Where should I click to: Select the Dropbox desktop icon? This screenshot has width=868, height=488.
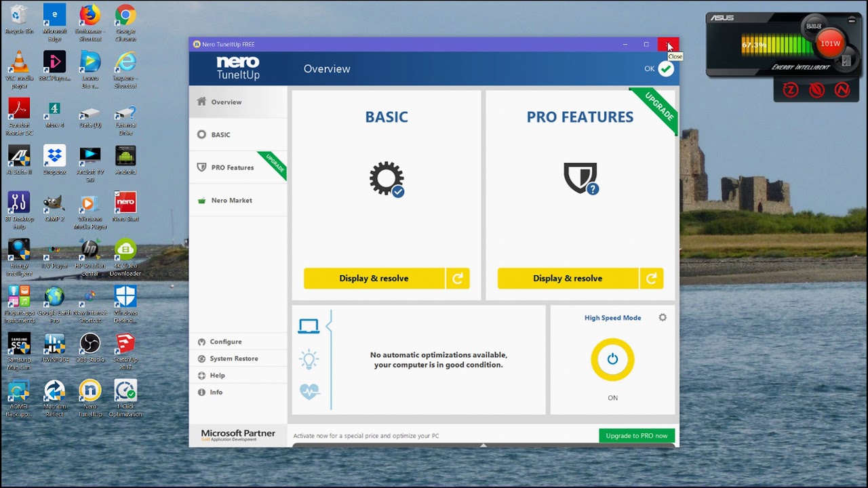tap(54, 160)
